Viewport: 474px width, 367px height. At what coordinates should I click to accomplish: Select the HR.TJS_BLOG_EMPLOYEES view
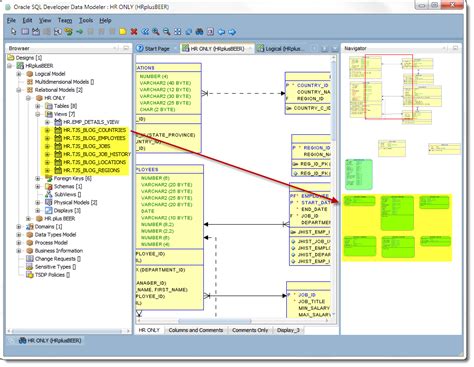94,138
